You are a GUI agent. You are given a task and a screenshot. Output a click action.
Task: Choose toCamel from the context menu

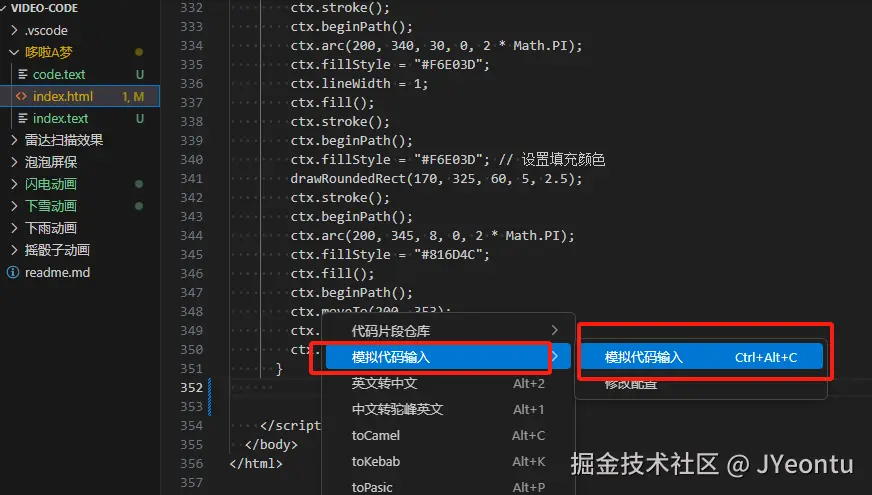point(448,435)
